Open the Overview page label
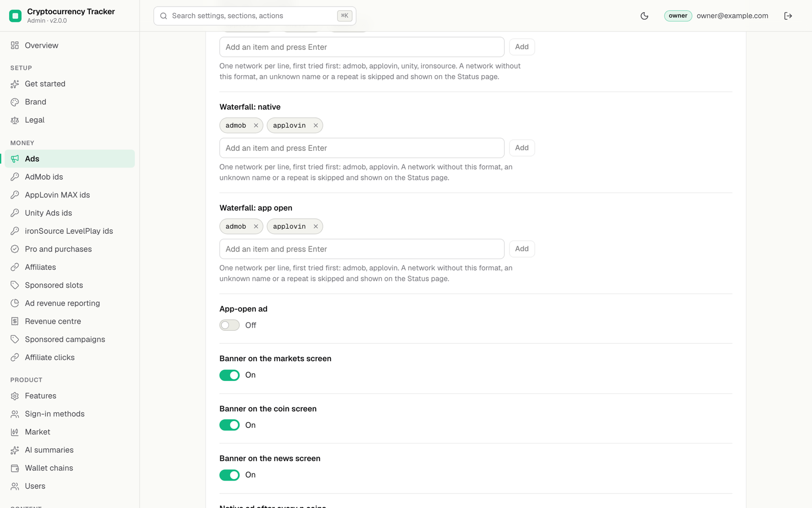Screen dimensions: 812x508 [x=42, y=45]
